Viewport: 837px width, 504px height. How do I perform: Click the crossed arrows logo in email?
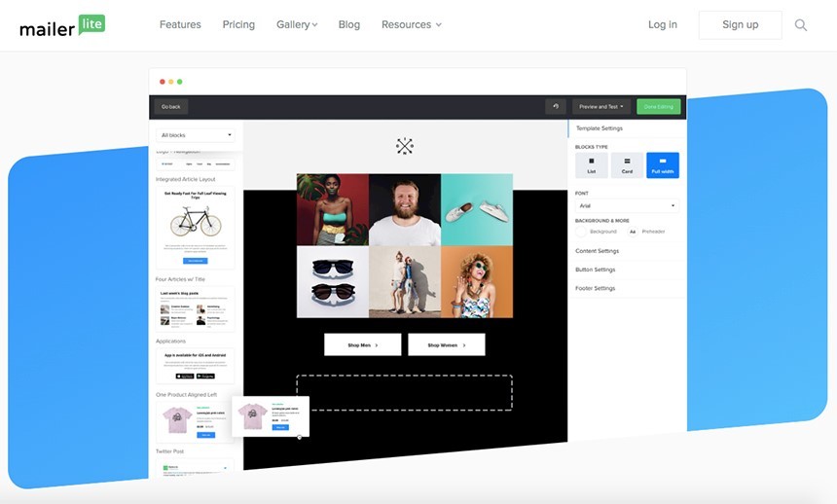click(405, 146)
